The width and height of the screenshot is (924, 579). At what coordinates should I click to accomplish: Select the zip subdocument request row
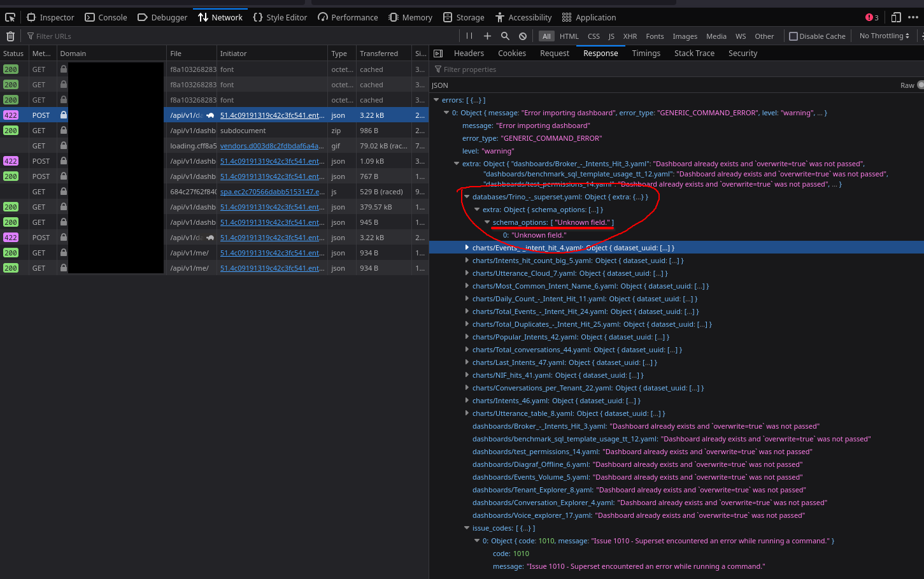point(214,131)
